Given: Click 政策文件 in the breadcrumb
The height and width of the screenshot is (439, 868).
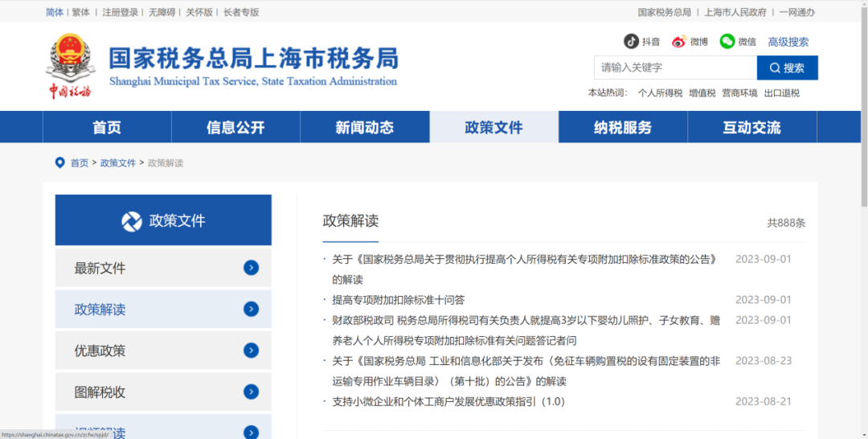Looking at the screenshot, I should (118, 162).
